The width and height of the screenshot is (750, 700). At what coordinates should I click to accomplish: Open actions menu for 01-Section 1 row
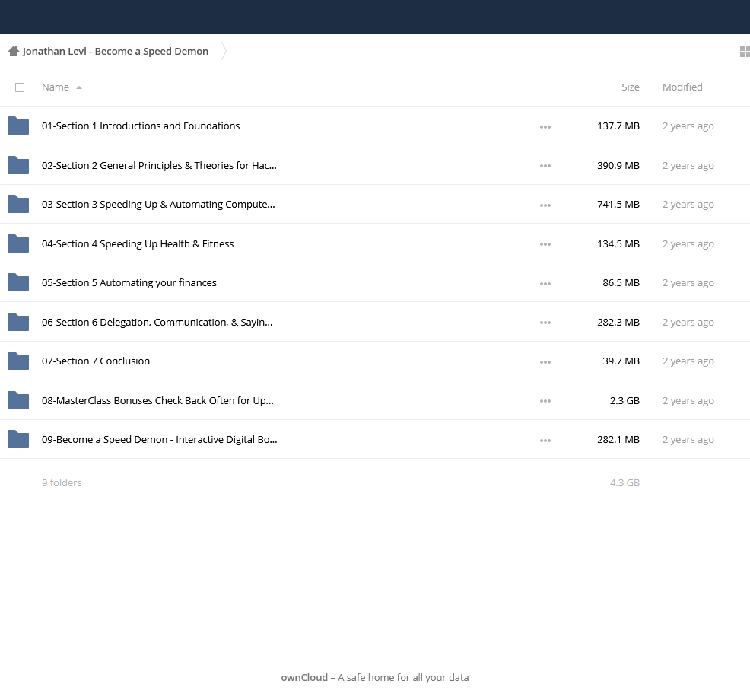tap(545, 127)
